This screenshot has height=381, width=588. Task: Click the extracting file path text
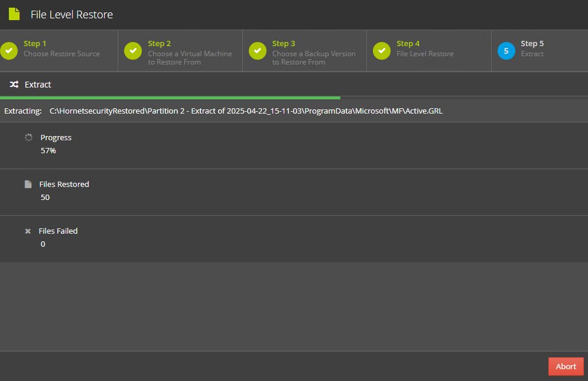pos(246,111)
